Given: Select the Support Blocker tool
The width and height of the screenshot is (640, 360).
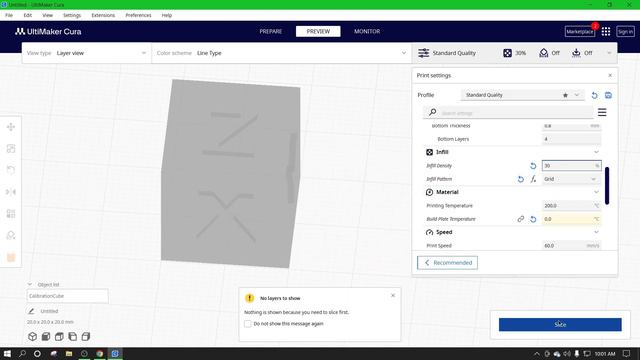Looking at the screenshot, I should coord(11,236).
